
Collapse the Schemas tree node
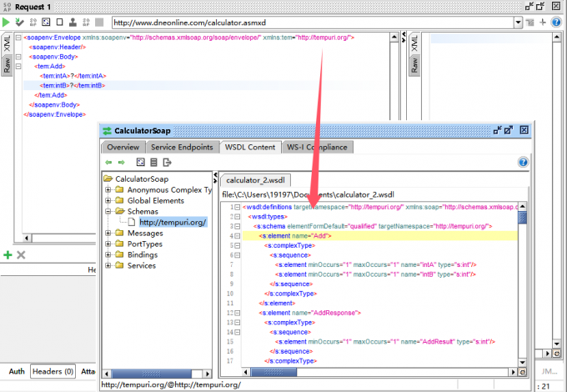point(108,211)
